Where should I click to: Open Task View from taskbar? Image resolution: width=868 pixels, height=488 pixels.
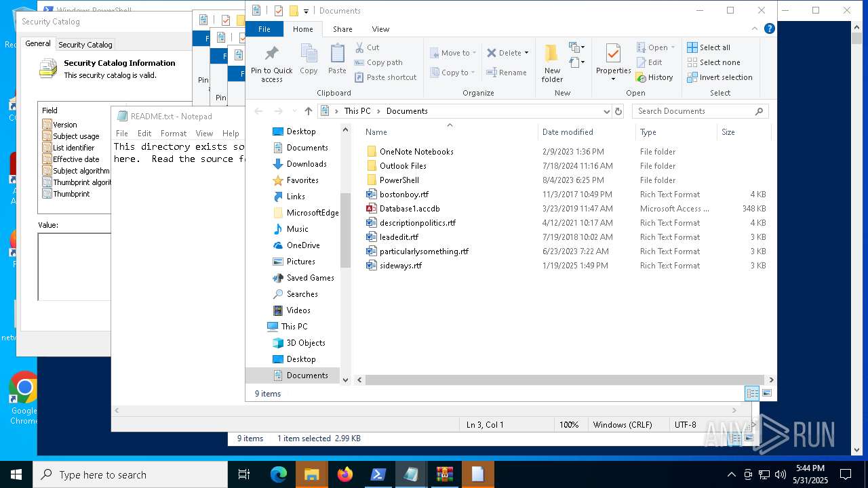coord(244,474)
